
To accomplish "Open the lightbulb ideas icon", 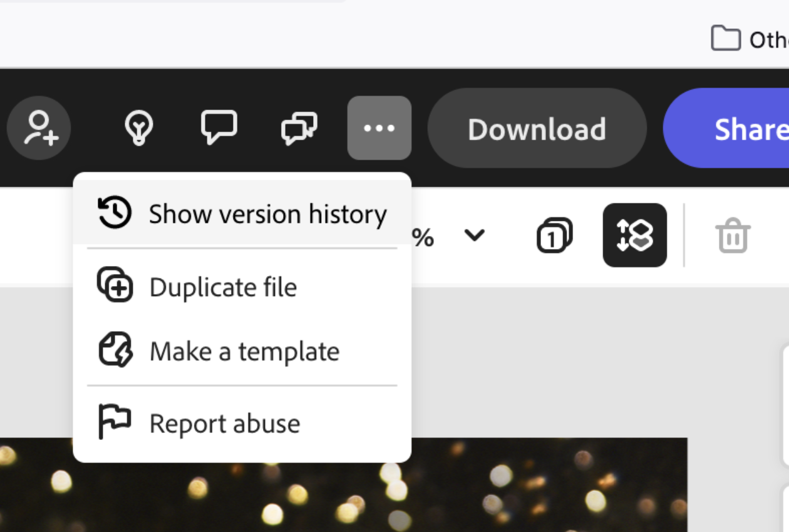I will [137, 128].
